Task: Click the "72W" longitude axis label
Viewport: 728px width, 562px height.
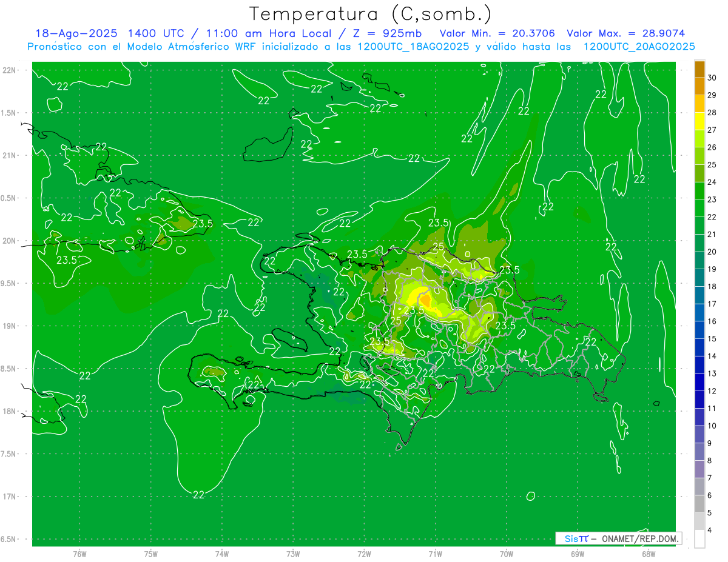Action: pyautogui.click(x=364, y=554)
